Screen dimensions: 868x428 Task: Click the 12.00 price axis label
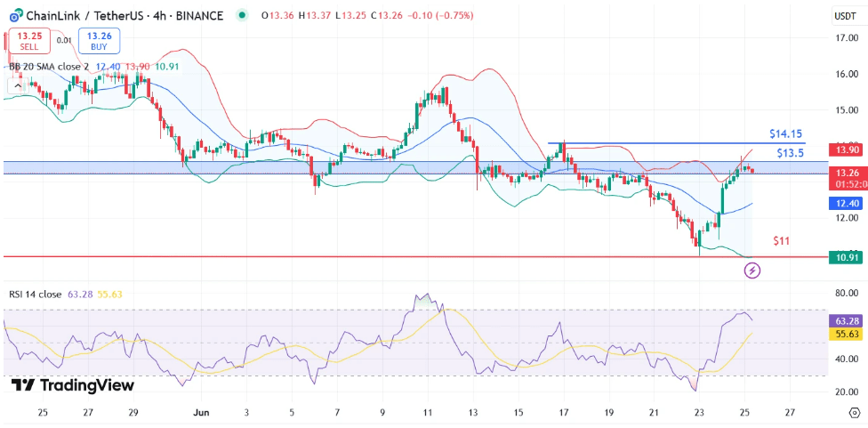(x=847, y=218)
